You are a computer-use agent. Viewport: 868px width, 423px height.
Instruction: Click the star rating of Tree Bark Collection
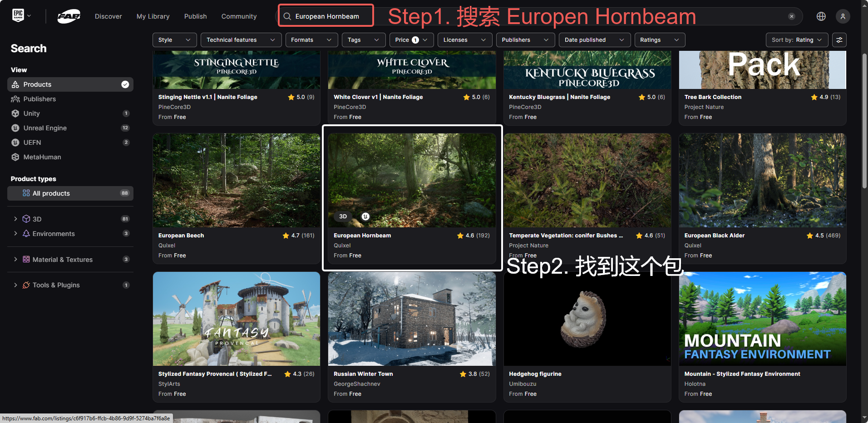click(826, 97)
